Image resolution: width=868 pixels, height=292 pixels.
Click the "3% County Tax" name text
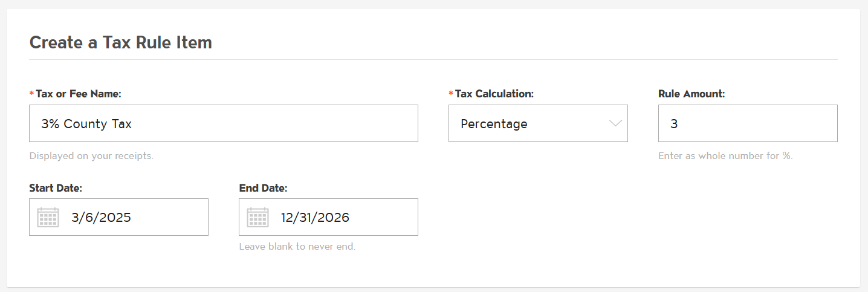[86, 124]
